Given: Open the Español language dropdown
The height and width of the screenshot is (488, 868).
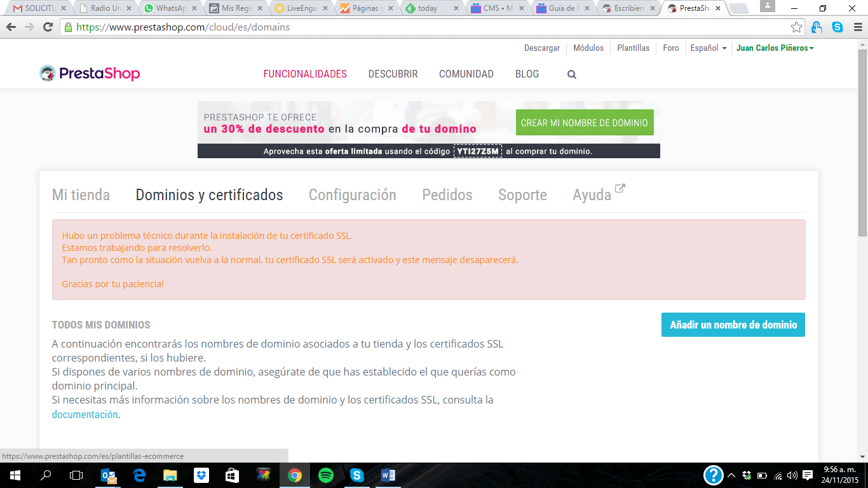Looking at the screenshot, I should (x=709, y=48).
